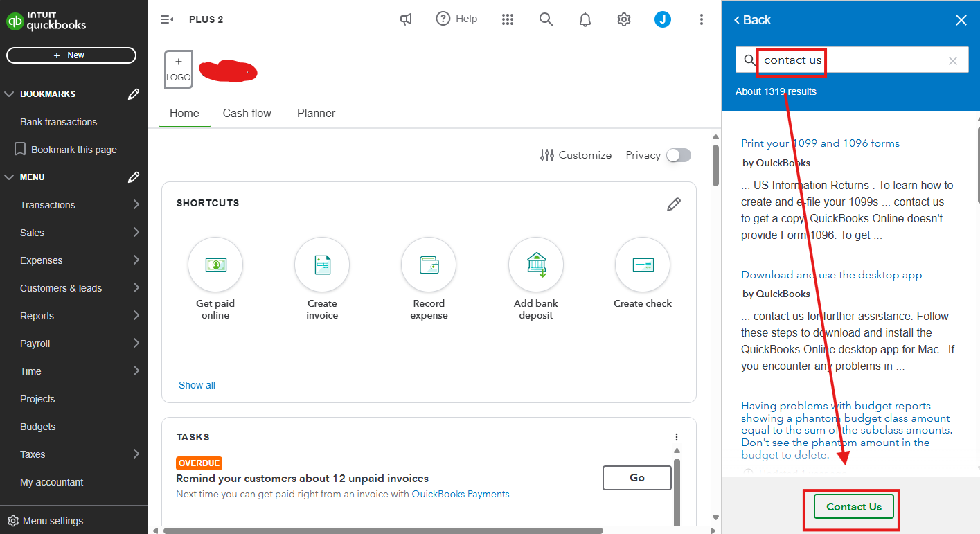Open Bank transactions bookmark
The image size is (980, 534).
59,122
